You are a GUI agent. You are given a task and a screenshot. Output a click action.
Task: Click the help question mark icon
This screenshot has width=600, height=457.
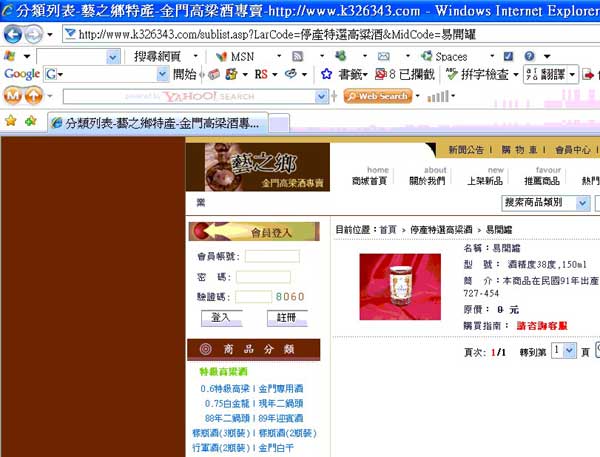pyautogui.click(x=530, y=56)
